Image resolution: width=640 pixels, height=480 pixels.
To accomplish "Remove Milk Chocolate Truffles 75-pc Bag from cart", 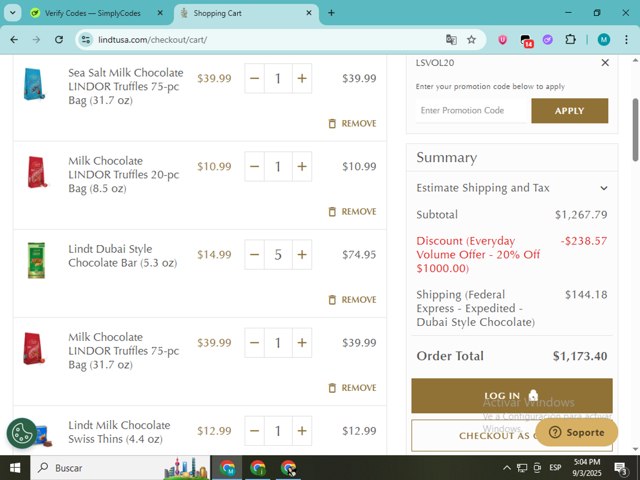I will 352,388.
